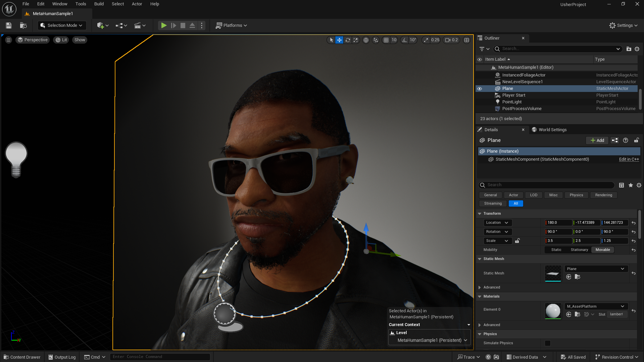Activate the Translate move gizmo tool

(339, 40)
